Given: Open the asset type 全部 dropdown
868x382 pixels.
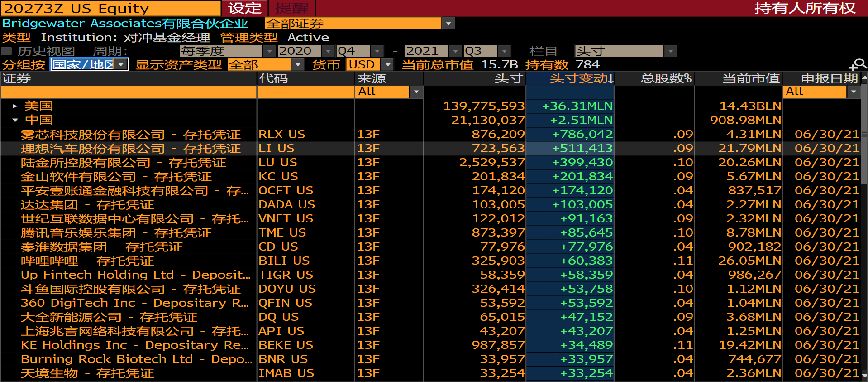Looking at the screenshot, I should [x=297, y=65].
